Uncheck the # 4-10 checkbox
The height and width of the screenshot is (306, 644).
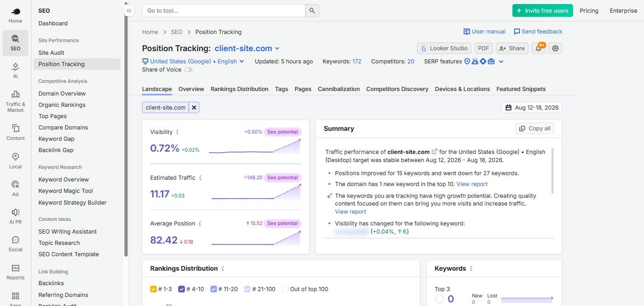point(182,289)
